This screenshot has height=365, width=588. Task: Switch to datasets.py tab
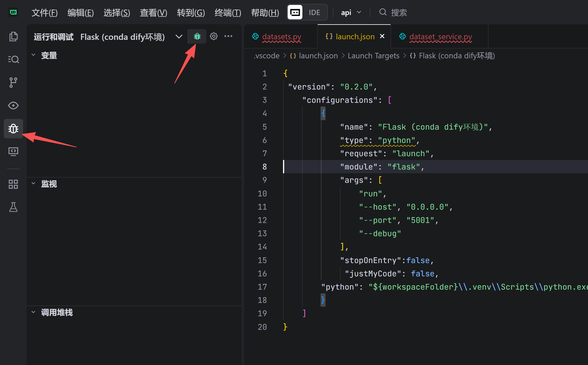(281, 37)
